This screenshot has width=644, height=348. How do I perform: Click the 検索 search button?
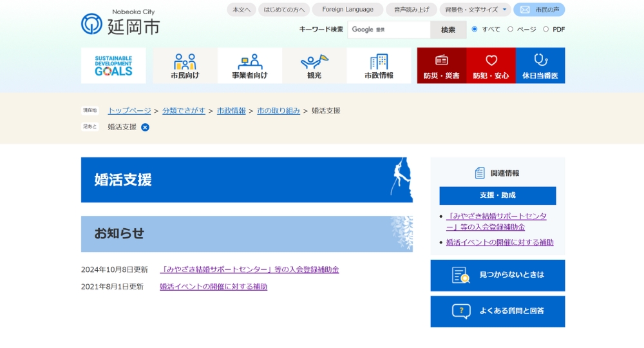coord(448,30)
